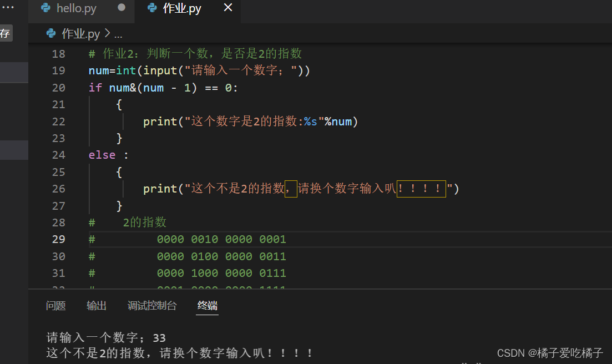The width and height of the screenshot is (612, 364).
Task: Select the 终端 panel tab
Action: [x=208, y=306]
